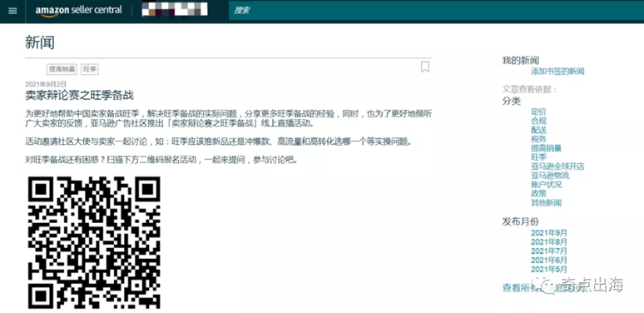Open the 亚马逊全球开店 category
The image size is (644, 313).
click(557, 166)
